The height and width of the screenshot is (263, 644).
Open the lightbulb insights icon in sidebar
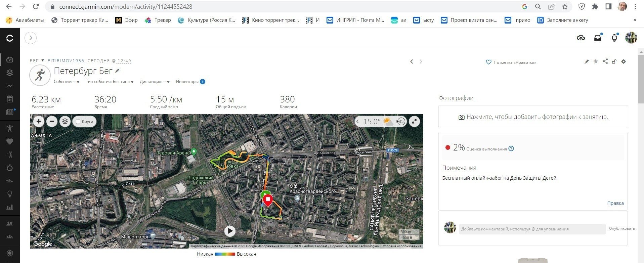[x=10, y=194]
